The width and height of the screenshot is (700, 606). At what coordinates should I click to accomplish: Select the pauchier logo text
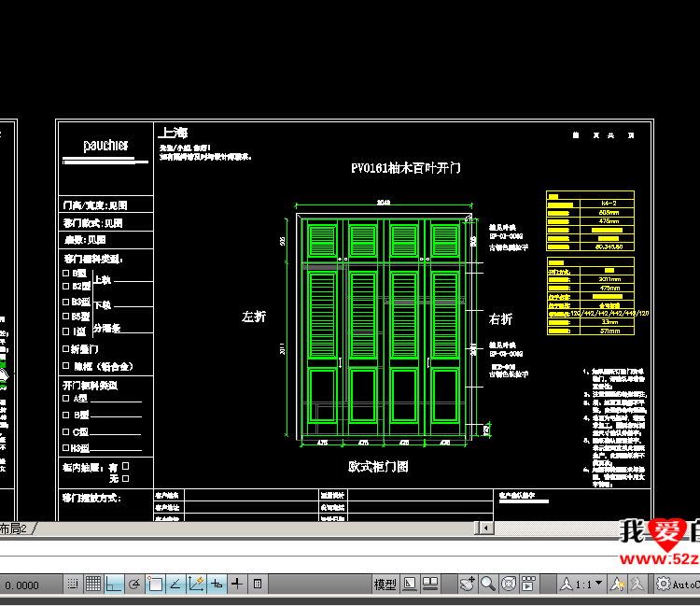pos(105,145)
